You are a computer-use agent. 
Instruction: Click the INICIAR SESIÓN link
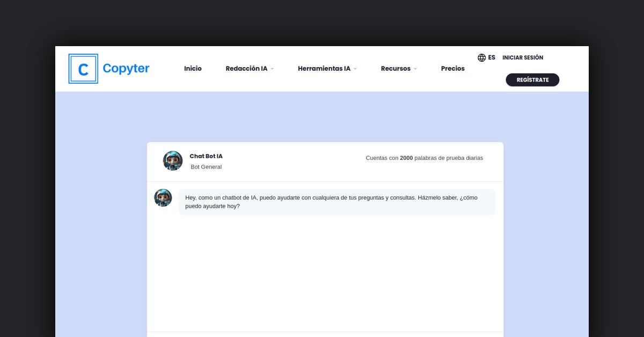pyautogui.click(x=523, y=57)
